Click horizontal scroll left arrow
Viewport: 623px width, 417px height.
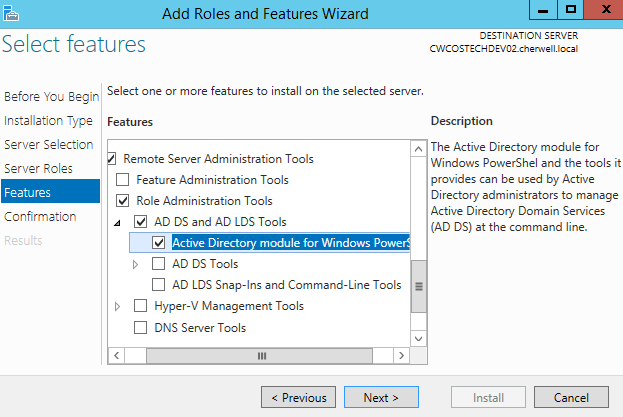pos(116,355)
